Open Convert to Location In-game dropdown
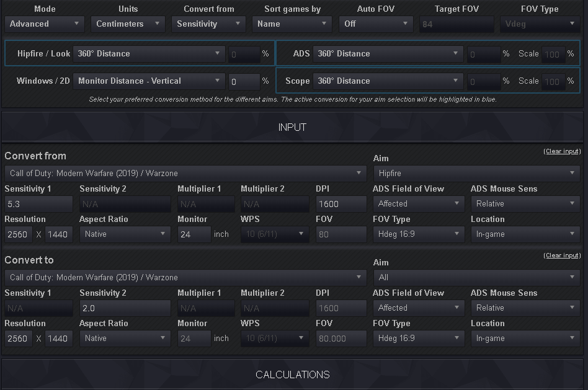The height and width of the screenshot is (390, 588). (525, 339)
